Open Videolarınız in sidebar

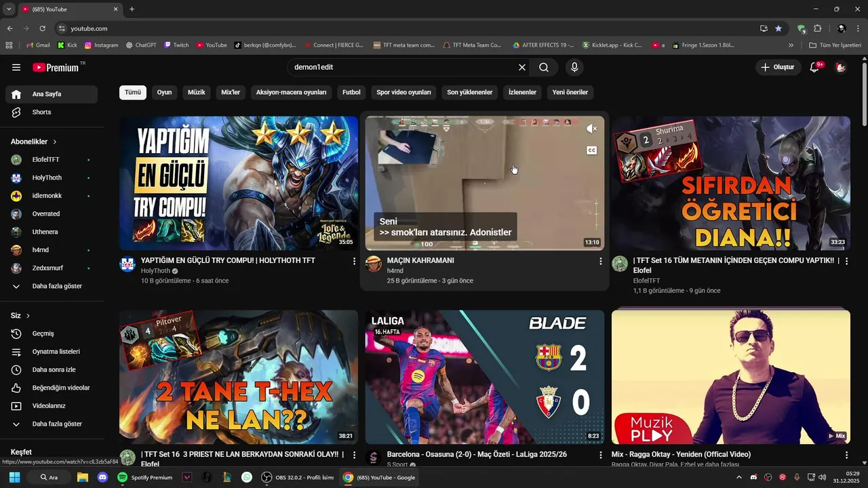click(x=52, y=406)
